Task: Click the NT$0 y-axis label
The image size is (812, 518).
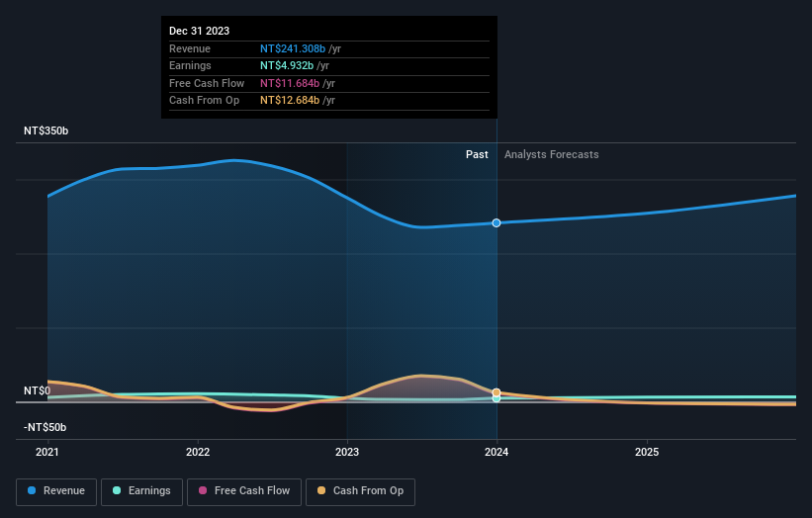Action: pyautogui.click(x=38, y=390)
